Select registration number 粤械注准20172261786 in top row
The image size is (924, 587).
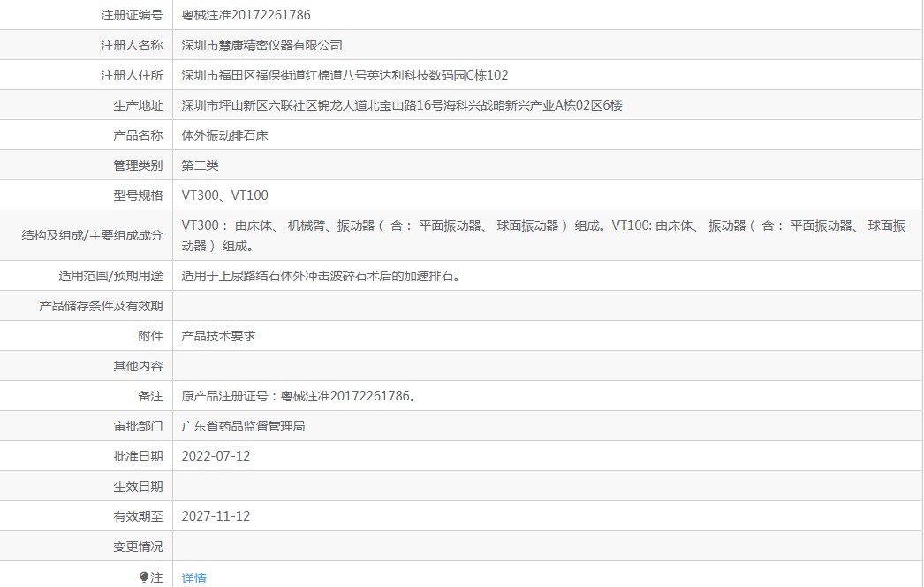(246, 15)
